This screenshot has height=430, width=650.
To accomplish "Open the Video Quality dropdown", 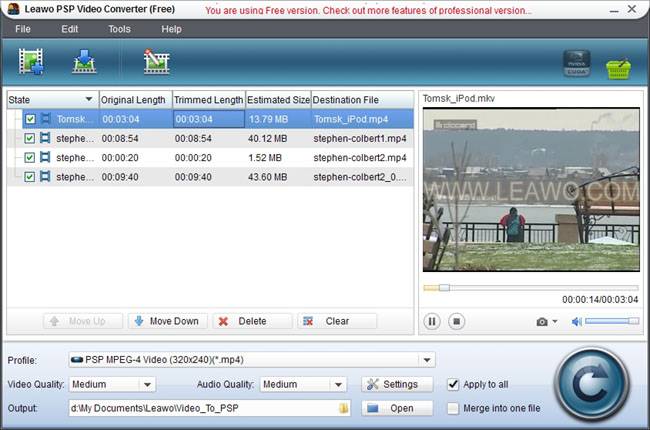I will [x=147, y=384].
